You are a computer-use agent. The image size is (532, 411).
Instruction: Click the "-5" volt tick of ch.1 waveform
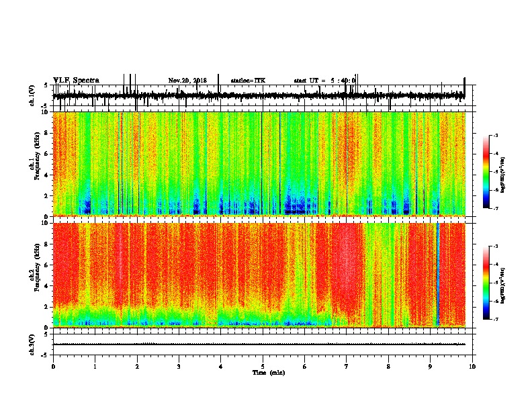(45, 106)
